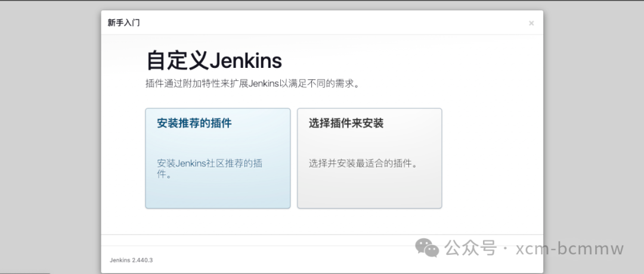This screenshot has height=274, width=644.
Task: Choose the 安装推荐的插件 option card
Action: [218, 158]
